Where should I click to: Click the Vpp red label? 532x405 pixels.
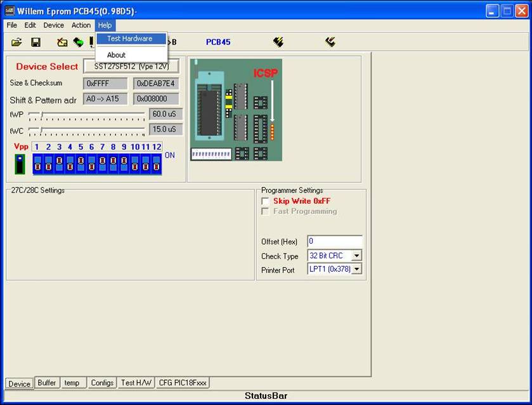tap(21, 147)
